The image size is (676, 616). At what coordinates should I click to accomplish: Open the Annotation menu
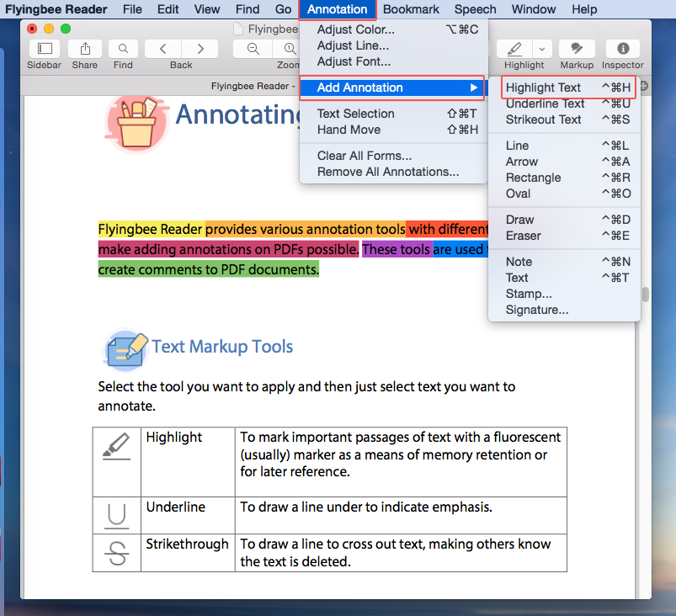pos(337,9)
